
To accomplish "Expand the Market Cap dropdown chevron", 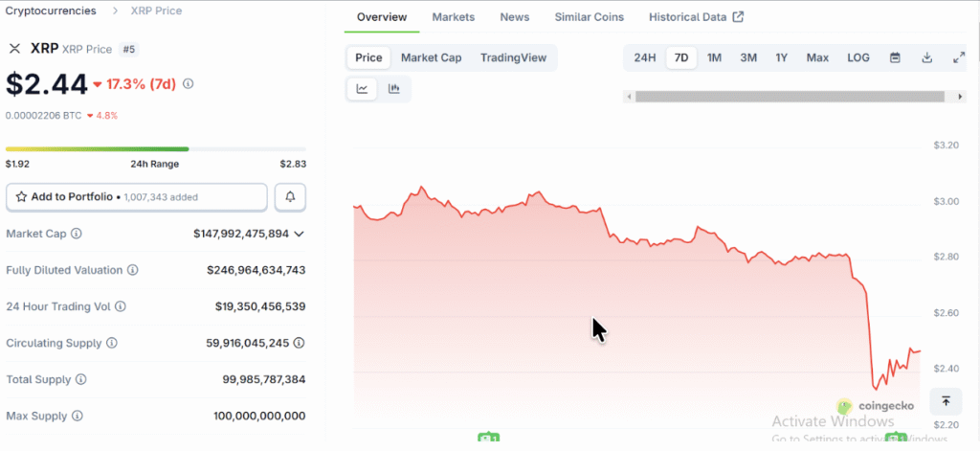I will pyautogui.click(x=300, y=234).
